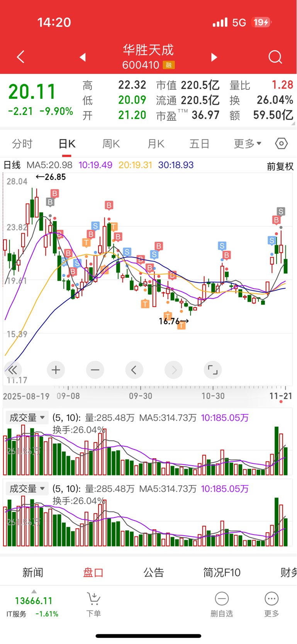Open the 更多 periods dropdown
297x644 pixels.
pos(248,144)
